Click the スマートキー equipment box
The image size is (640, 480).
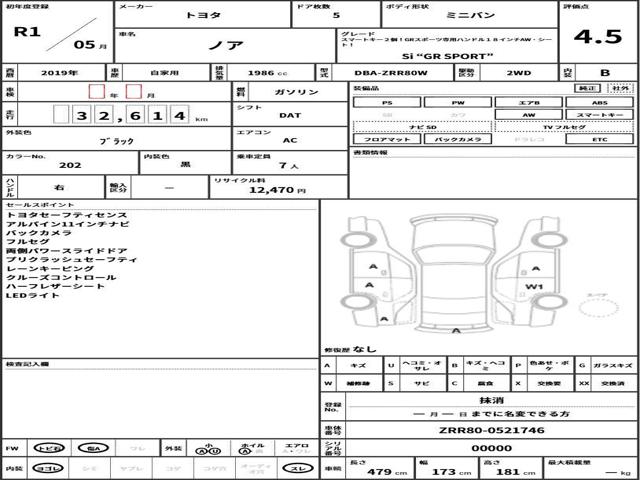tap(599, 115)
